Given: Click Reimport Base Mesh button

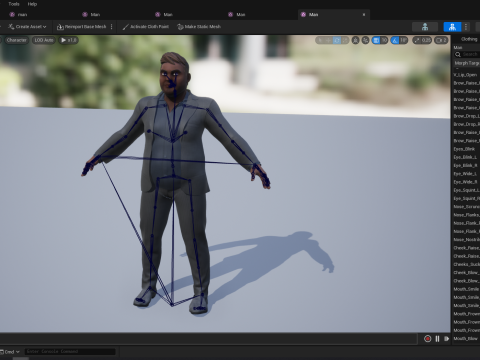Looking at the screenshot, I should 82,27.
